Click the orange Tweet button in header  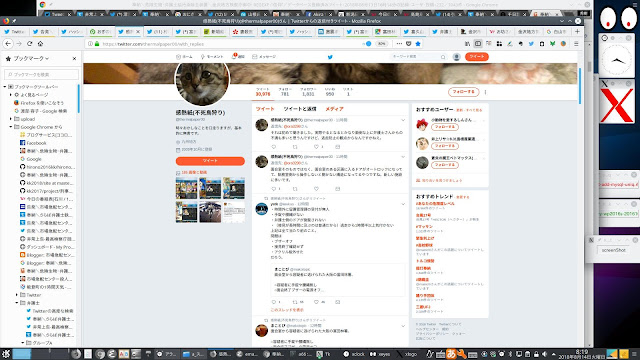[x=476, y=57]
